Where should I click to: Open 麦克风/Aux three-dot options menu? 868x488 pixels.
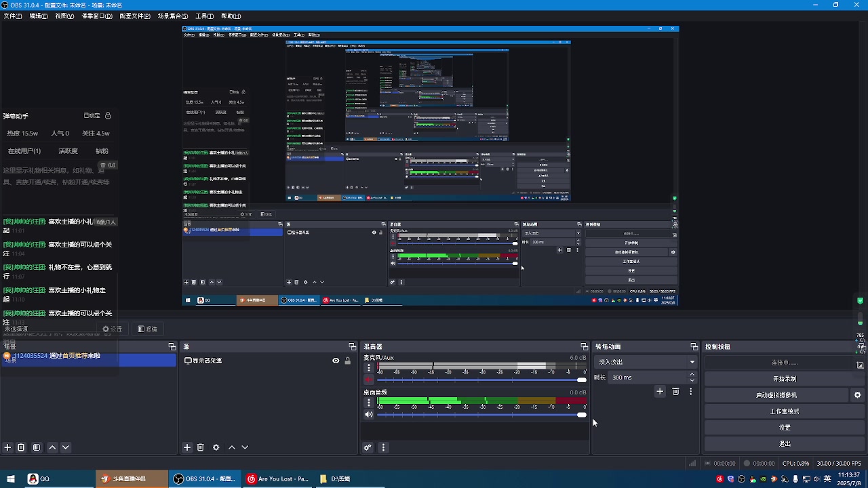pos(369,367)
